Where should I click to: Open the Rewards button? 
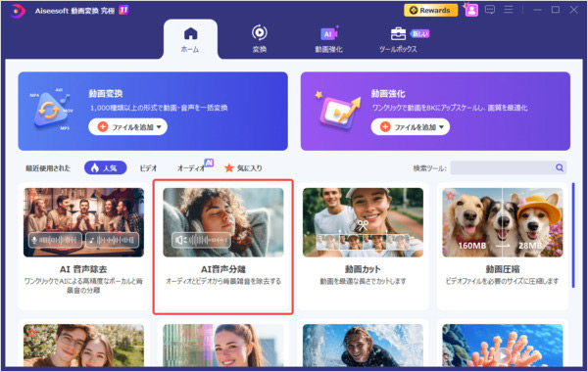click(x=430, y=10)
